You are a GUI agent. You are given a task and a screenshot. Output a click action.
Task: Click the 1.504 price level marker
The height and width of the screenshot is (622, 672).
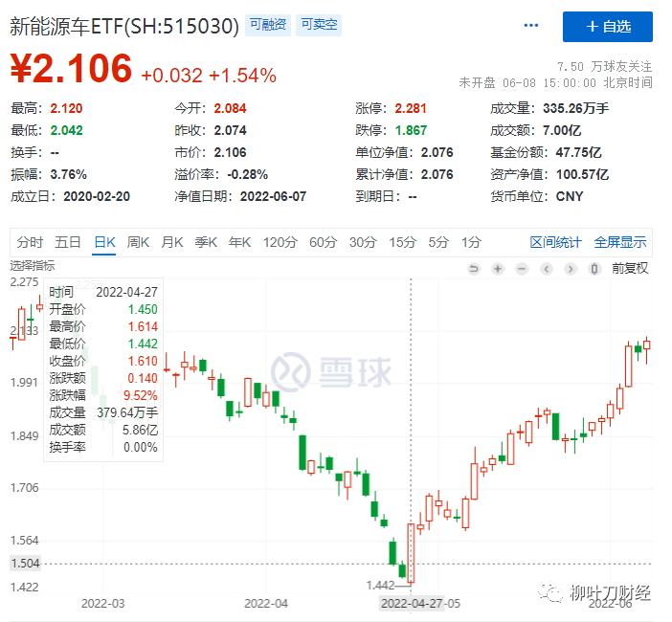(x=26, y=564)
